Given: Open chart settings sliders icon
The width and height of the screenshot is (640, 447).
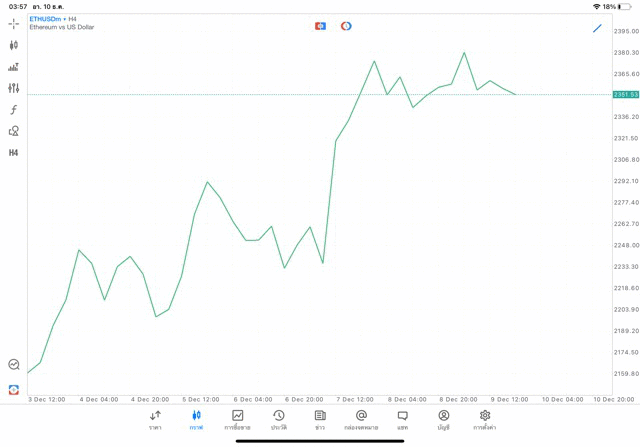Looking at the screenshot, I should tap(14, 88).
